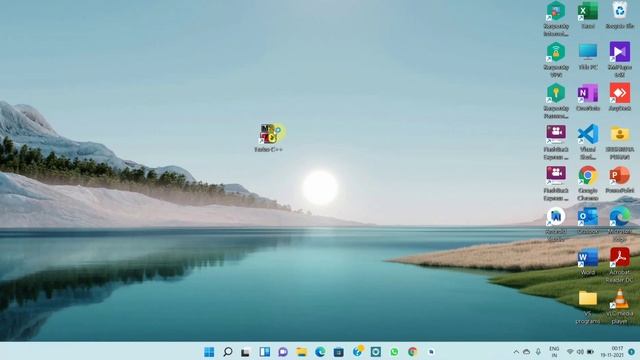Open the Chat app on taskbar
The height and width of the screenshot is (360, 640).
pos(283,352)
